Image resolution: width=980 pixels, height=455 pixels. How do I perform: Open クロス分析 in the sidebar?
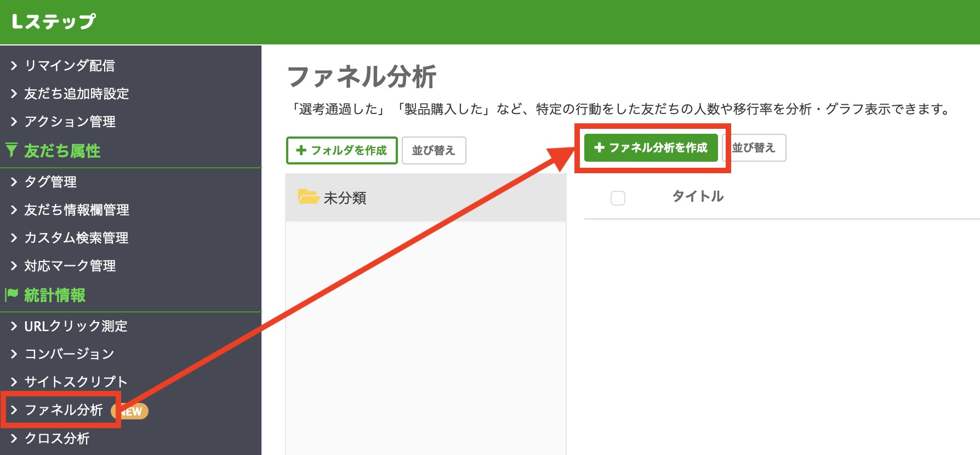point(57,439)
